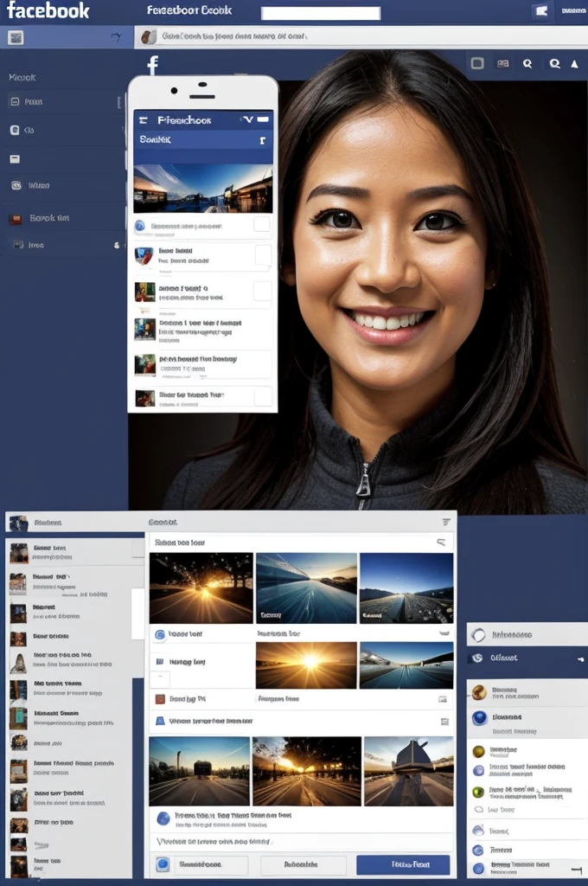The width and height of the screenshot is (588, 886).
Task: Click the small avatar beside the status box
Action: click(x=147, y=36)
